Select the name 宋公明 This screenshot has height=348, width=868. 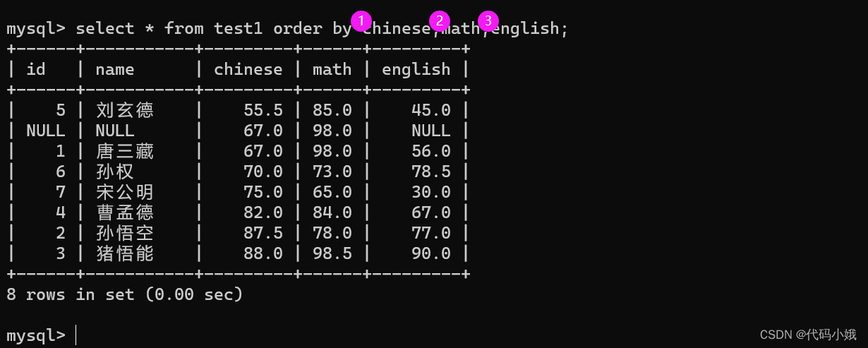pyautogui.click(x=125, y=192)
